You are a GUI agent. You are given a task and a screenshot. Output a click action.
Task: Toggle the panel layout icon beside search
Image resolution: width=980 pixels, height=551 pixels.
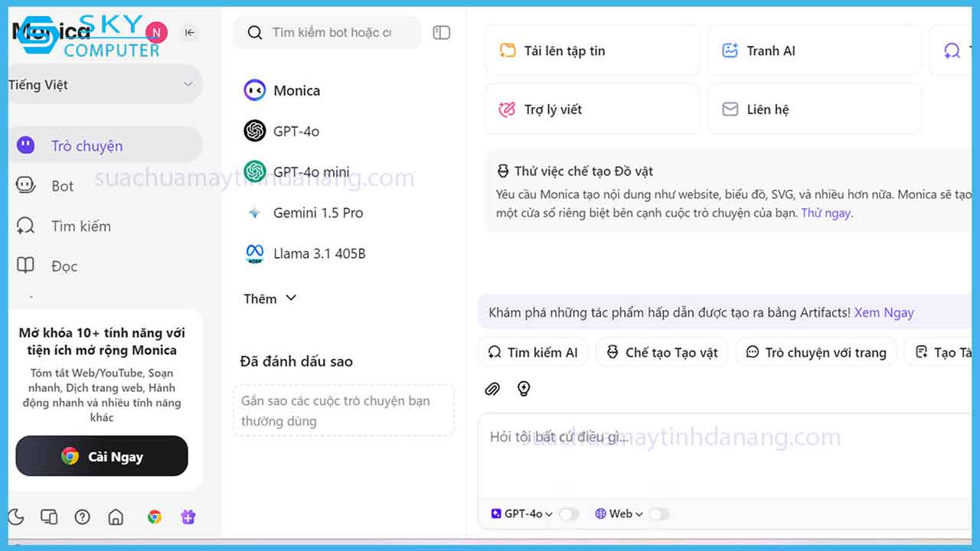pyautogui.click(x=442, y=32)
